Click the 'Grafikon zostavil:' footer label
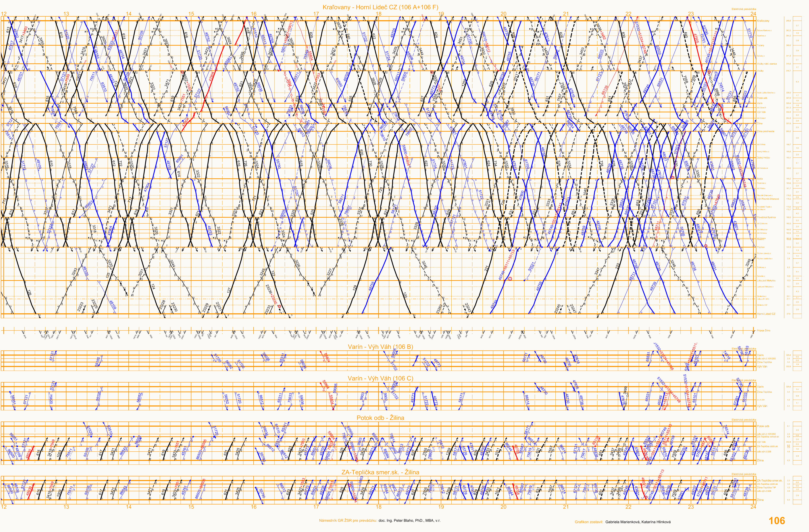The image size is (809, 532). coord(589,522)
